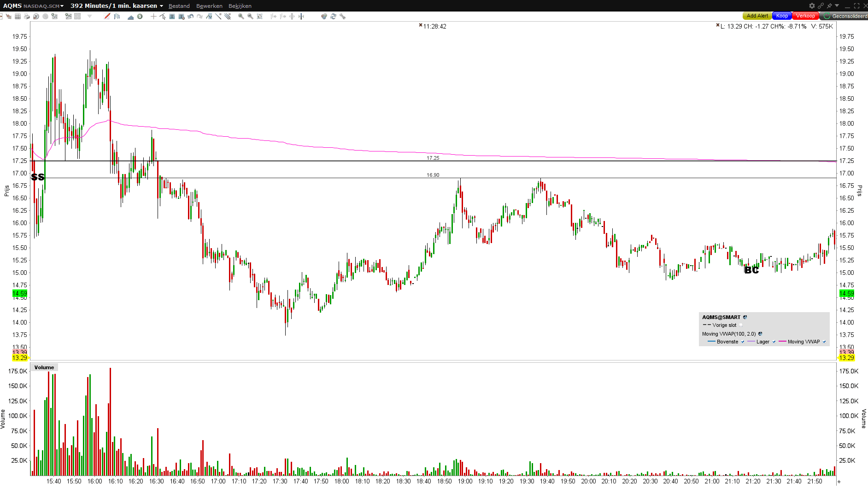Open the Bewerken menu
The image size is (868, 488).
(209, 6)
